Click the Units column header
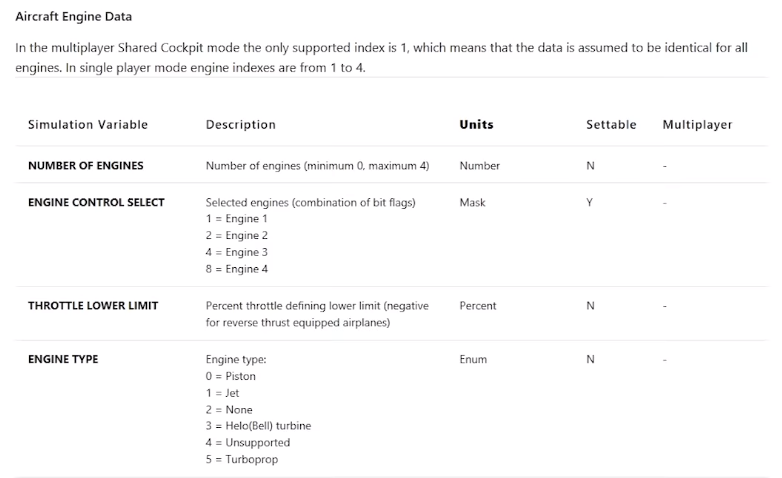The height and width of the screenshot is (478, 782). pyautogui.click(x=476, y=125)
